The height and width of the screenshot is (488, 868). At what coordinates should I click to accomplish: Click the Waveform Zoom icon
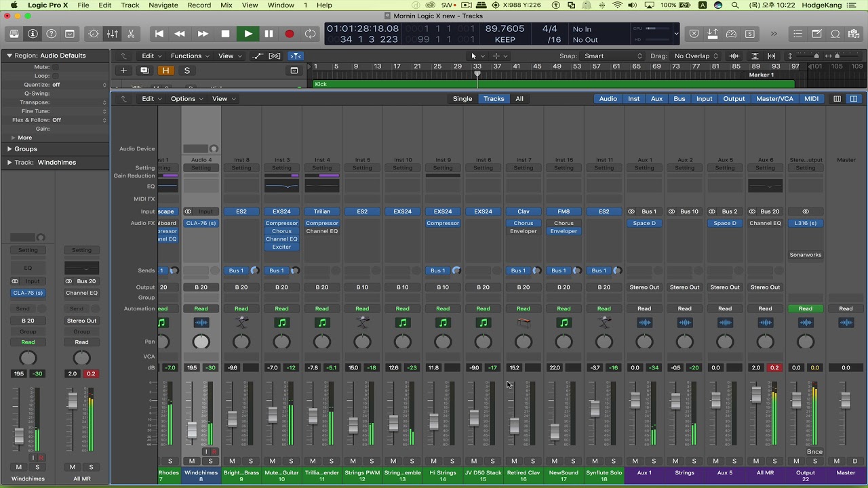click(x=734, y=56)
